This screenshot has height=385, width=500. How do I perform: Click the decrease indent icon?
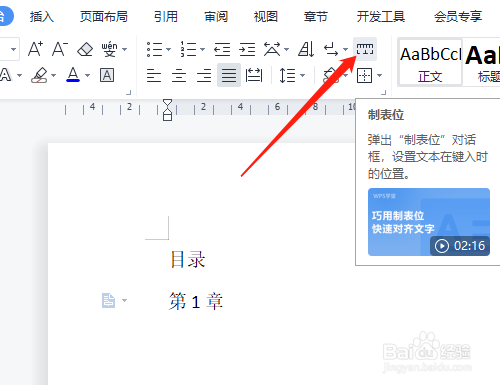pyautogui.click(x=222, y=49)
